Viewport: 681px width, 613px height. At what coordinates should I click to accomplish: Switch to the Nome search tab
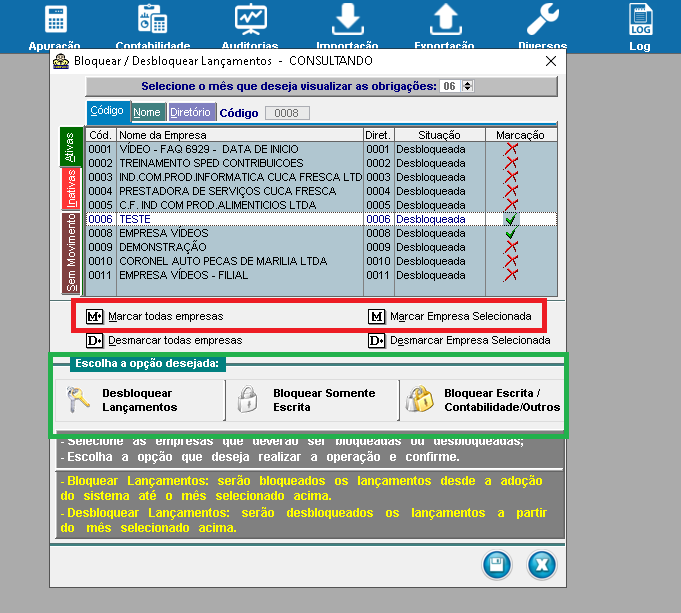click(x=148, y=112)
